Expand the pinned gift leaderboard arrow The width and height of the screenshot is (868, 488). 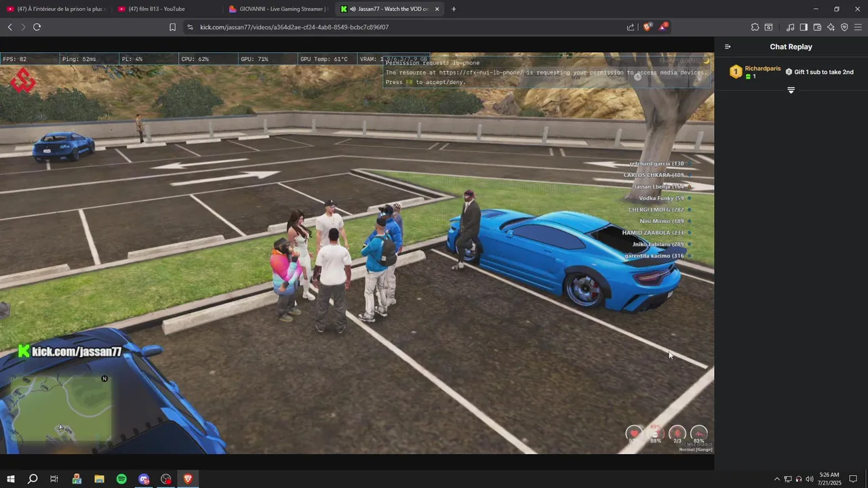(791, 90)
